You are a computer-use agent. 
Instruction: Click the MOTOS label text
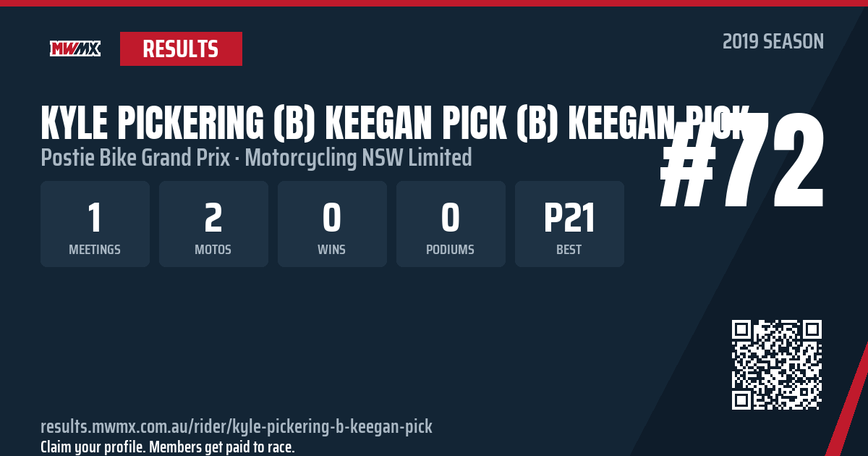click(x=213, y=250)
